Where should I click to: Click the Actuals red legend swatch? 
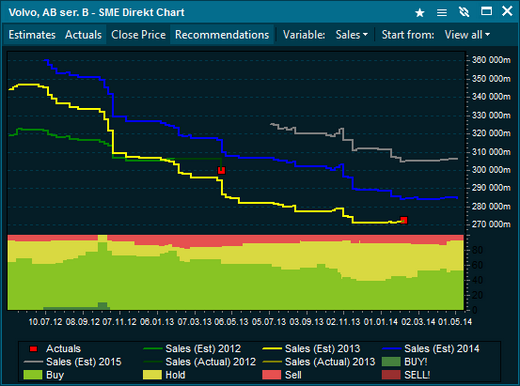point(33,349)
